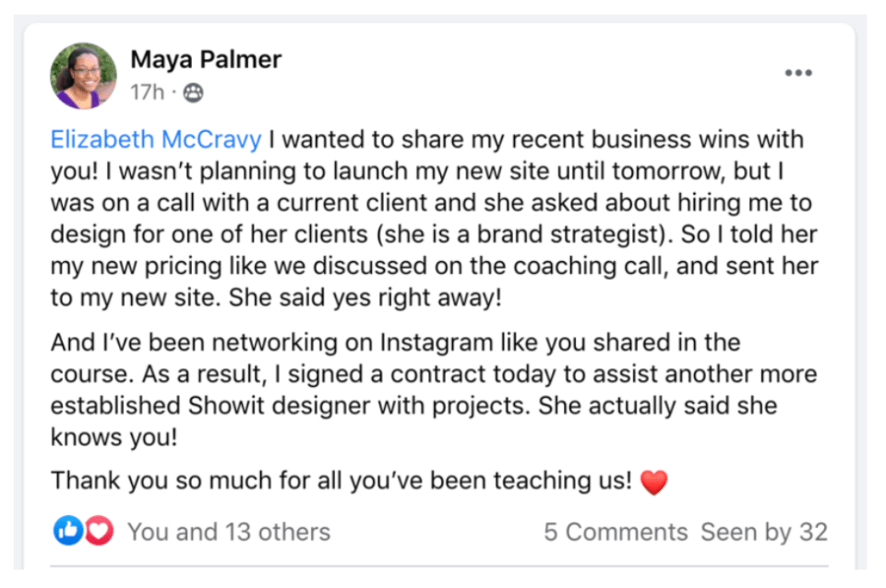Click the red heart emoji ending the post
This screenshot has width=886, height=588.
pos(653,482)
